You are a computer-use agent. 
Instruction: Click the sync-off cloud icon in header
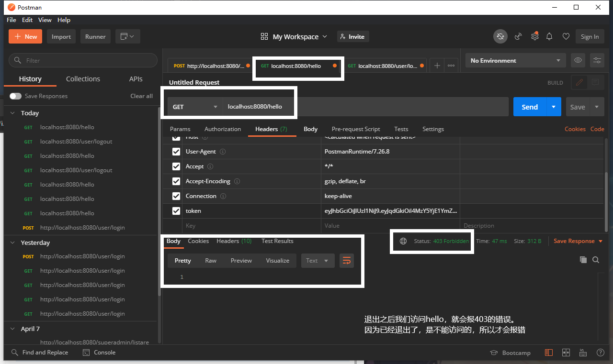click(x=500, y=36)
